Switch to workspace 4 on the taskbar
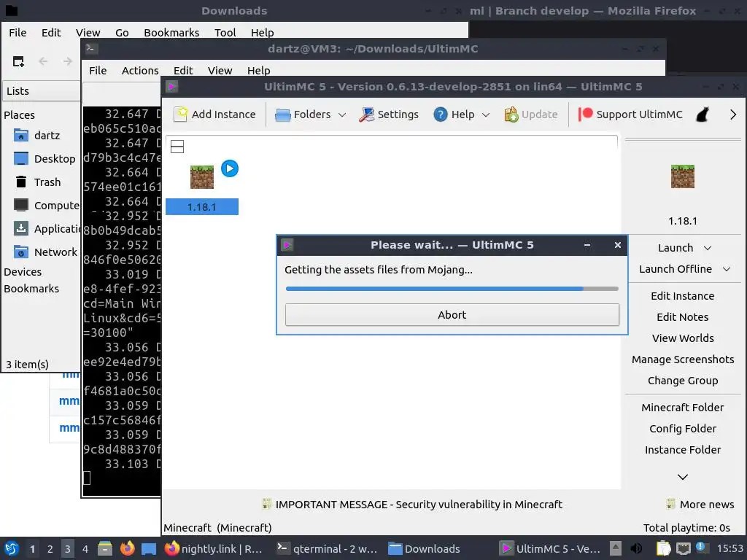747x560 pixels. [85, 549]
